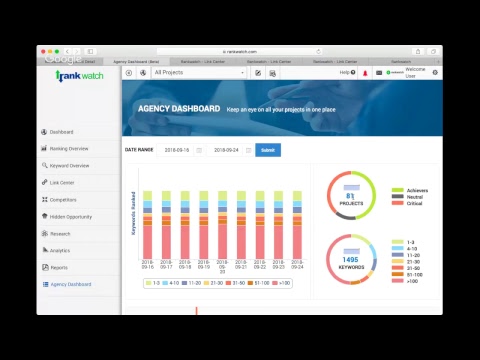The height and width of the screenshot is (360, 480).
Task: Click 1-3 in the keywords donut legend
Action: pyautogui.click(x=403, y=242)
